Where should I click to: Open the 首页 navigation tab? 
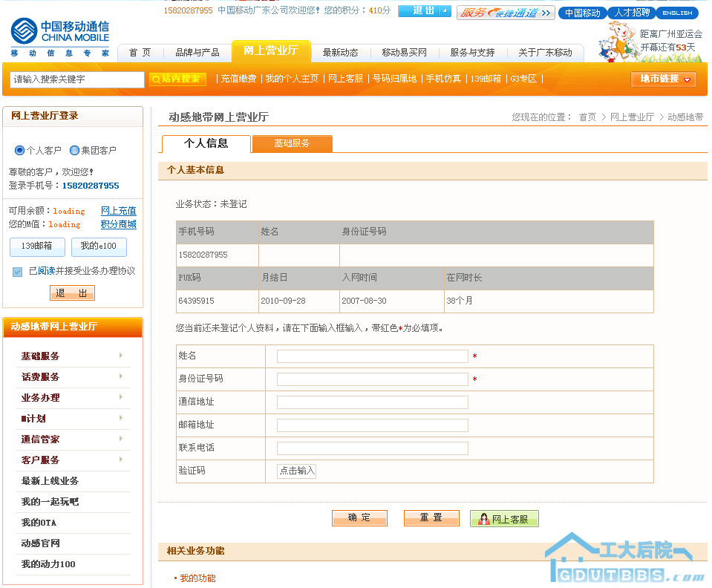(140, 53)
